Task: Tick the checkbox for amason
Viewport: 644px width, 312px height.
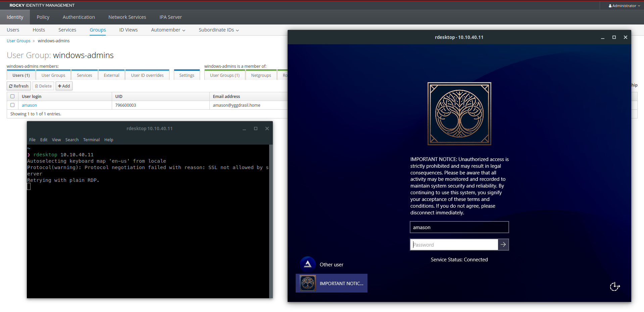Action: tap(12, 105)
